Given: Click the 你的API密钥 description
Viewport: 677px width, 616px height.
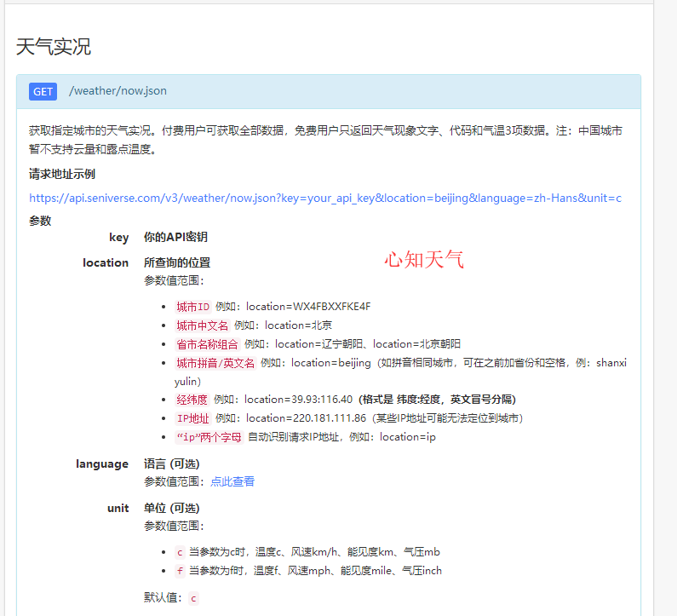Looking at the screenshot, I should (x=175, y=237).
